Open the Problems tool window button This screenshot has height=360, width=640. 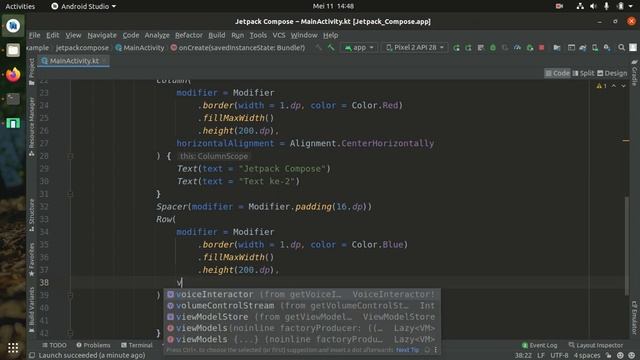pyautogui.click(x=93, y=345)
